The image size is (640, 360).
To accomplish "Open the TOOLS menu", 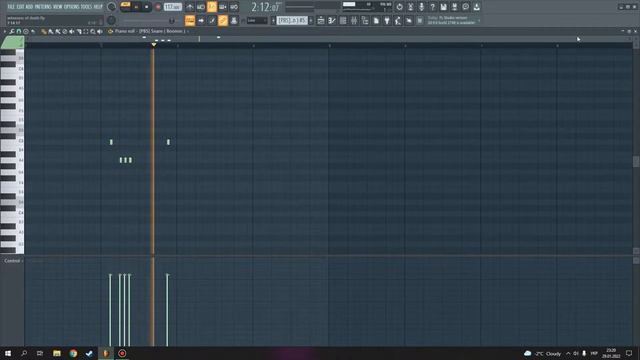I will pyautogui.click(x=87, y=7).
